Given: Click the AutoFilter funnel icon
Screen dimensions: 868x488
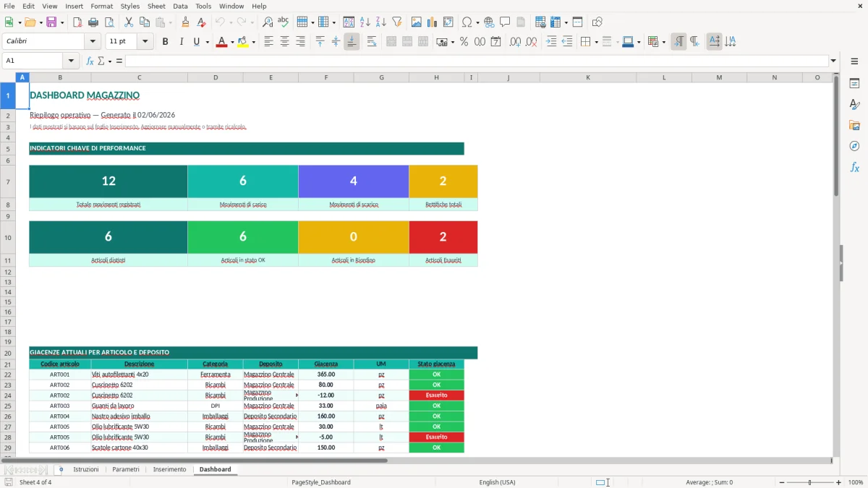Looking at the screenshot, I should pos(396,22).
